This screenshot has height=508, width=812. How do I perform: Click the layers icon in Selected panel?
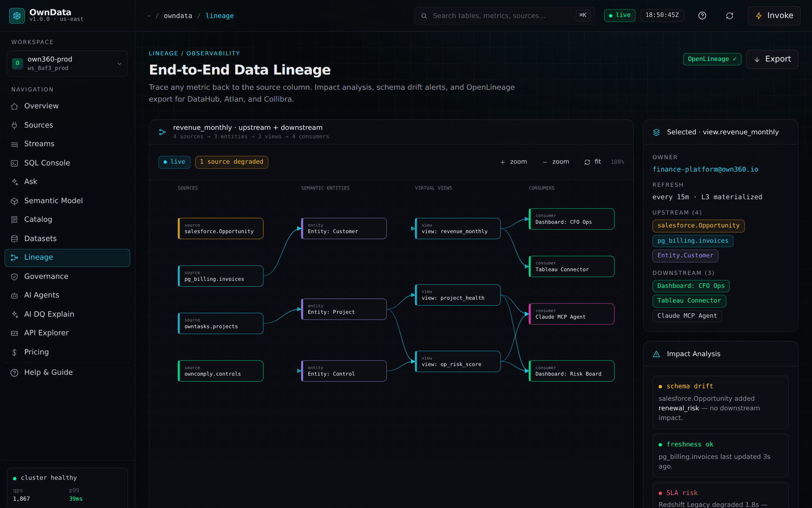(656, 132)
